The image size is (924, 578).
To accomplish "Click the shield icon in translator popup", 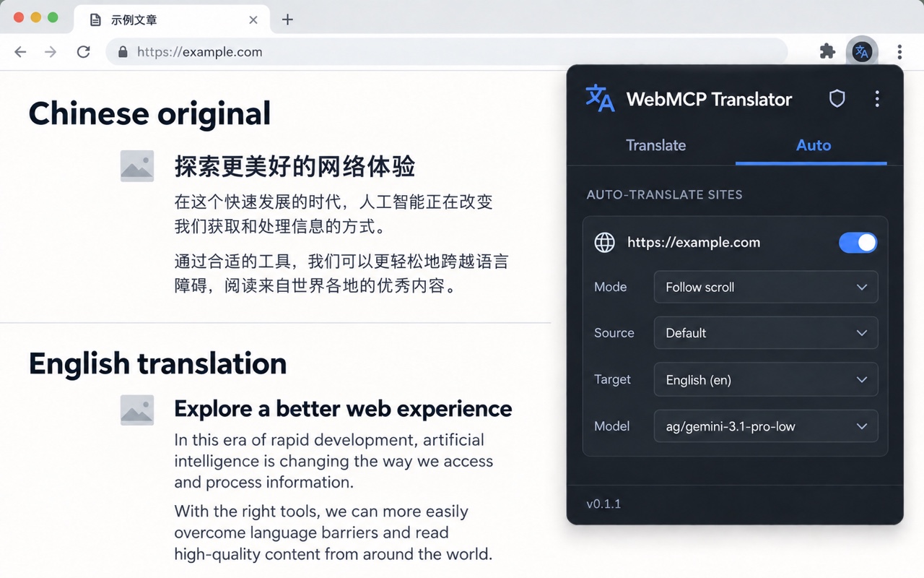I will (837, 98).
